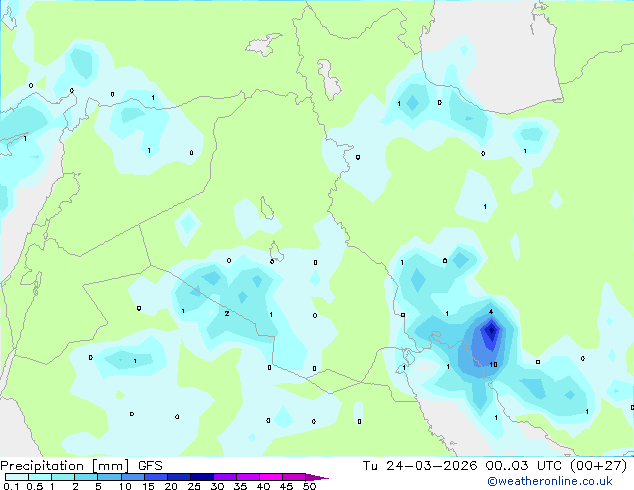Click the '20' legend scale label
This screenshot has width=634, height=490.
pyautogui.click(x=171, y=486)
